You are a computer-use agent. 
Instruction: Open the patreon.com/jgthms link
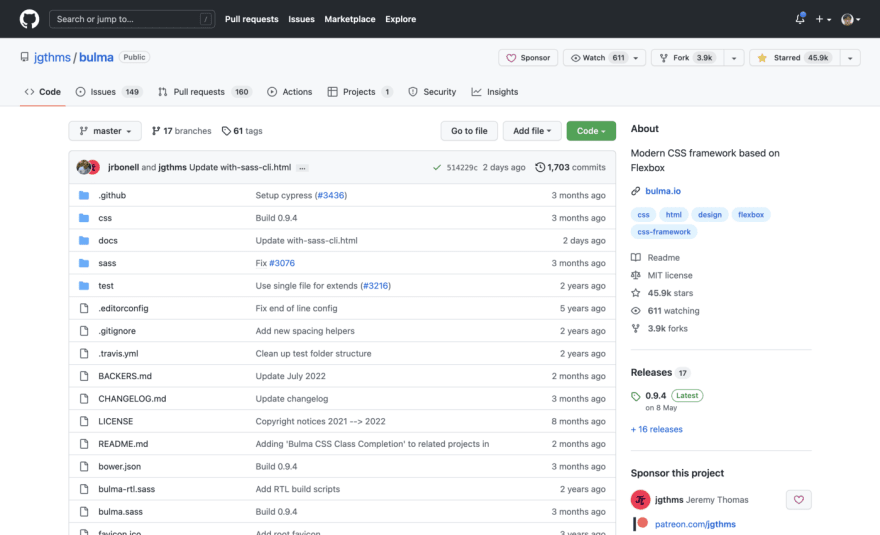[695, 524]
